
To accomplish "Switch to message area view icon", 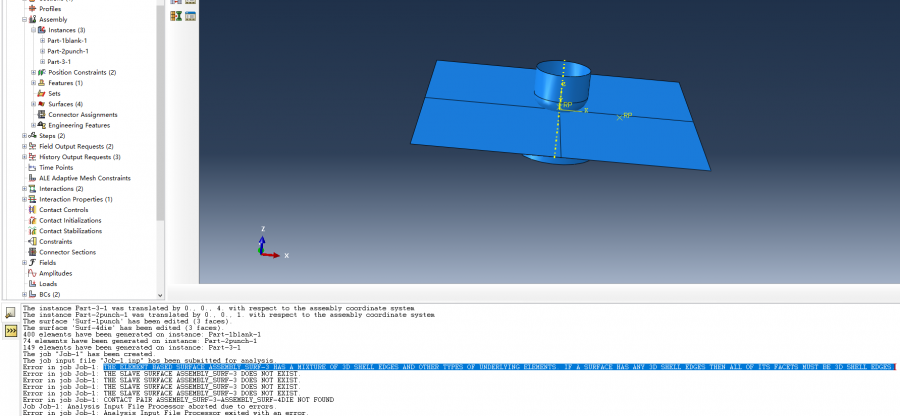I will [10, 313].
